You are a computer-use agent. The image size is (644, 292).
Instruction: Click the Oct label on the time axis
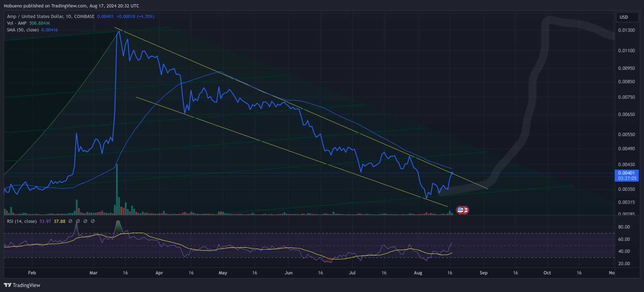pos(547,273)
